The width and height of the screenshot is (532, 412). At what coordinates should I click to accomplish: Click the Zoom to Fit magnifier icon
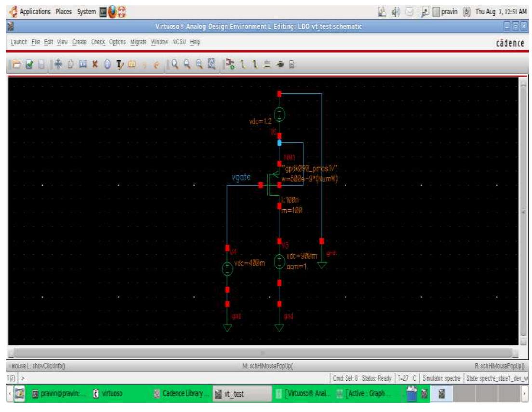tap(199, 64)
